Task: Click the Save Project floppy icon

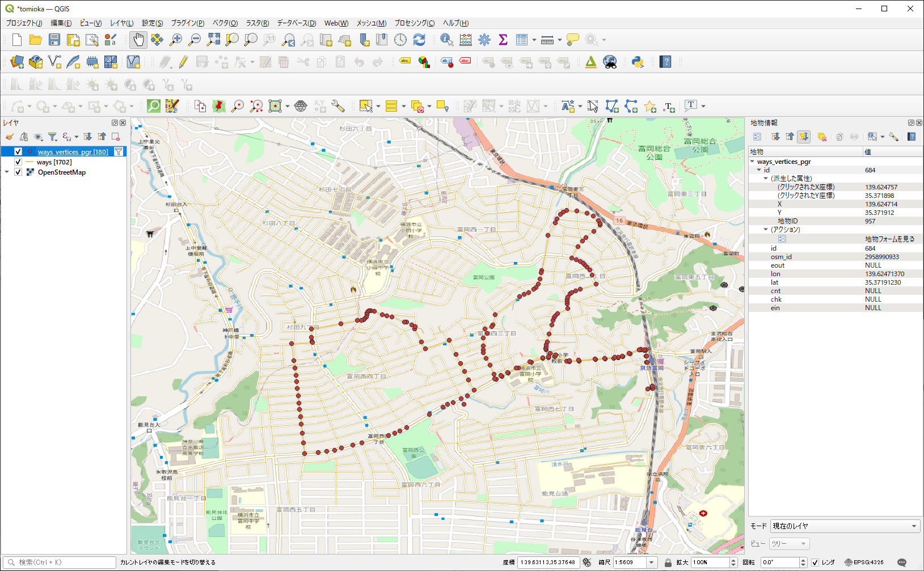Action: click(54, 40)
